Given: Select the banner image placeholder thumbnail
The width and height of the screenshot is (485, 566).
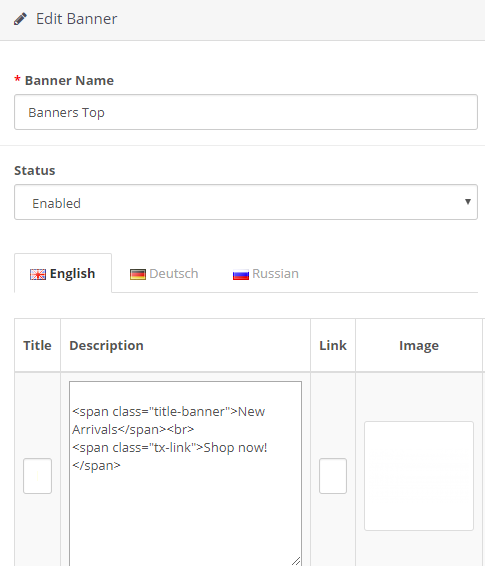Looking at the screenshot, I should coord(419,476).
